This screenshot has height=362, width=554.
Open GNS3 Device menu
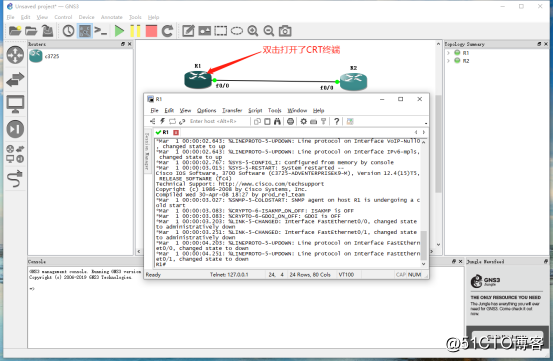point(86,17)
